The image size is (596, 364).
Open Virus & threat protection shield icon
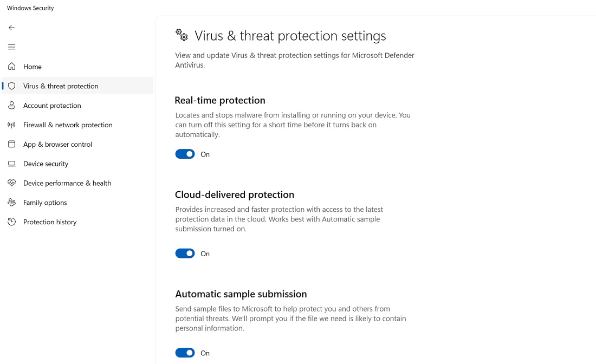tap(12, 86)
